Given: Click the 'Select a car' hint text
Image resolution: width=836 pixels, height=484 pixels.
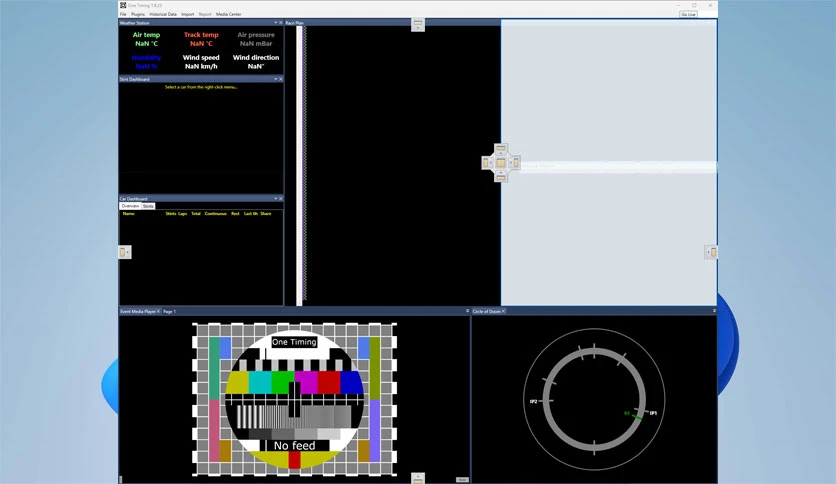Looking at the screenshot, I should (x=201, y=87).
